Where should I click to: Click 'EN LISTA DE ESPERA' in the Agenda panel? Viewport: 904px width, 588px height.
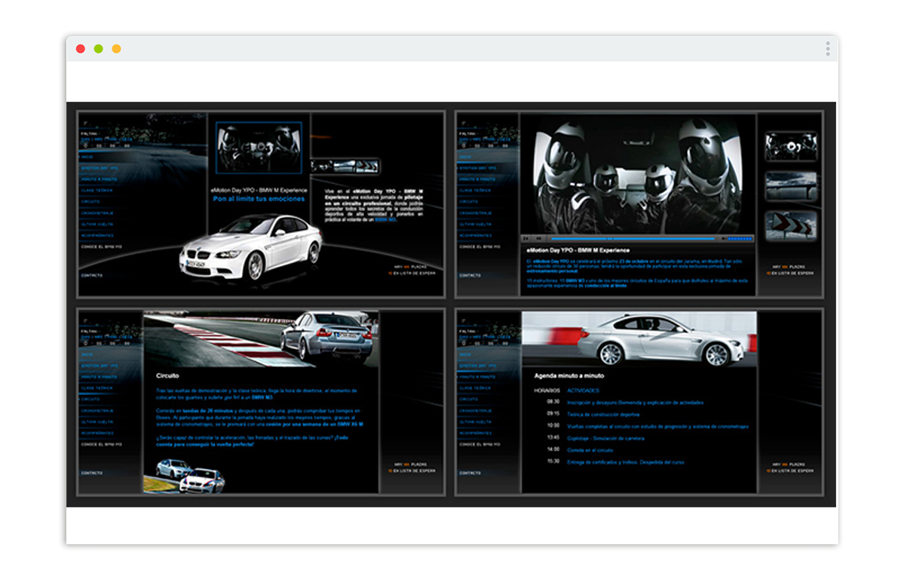coord(792,470)
